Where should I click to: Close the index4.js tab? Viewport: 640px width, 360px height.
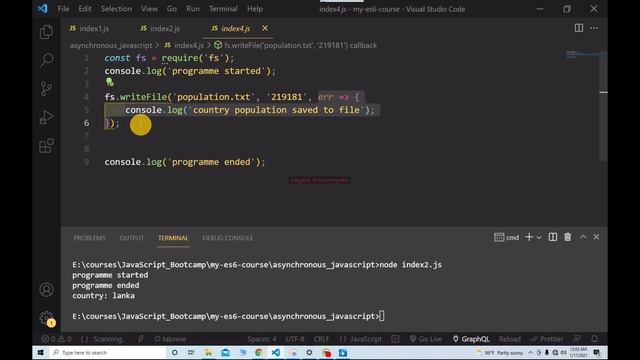265,28
